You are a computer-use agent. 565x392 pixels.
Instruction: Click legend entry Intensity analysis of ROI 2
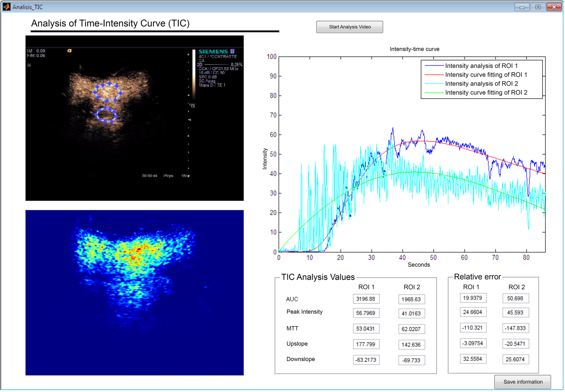click(x=481, y=84)
